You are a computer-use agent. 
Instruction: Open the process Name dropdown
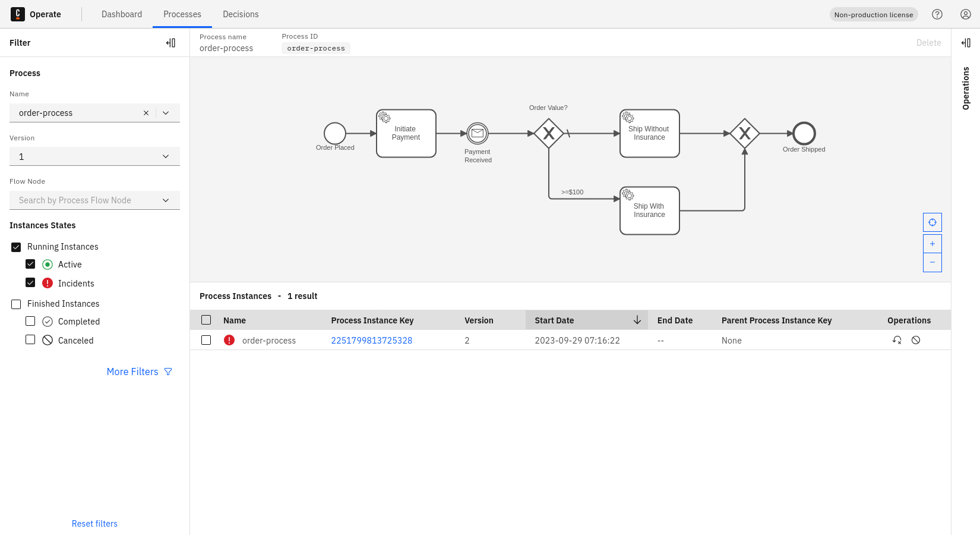166,113
